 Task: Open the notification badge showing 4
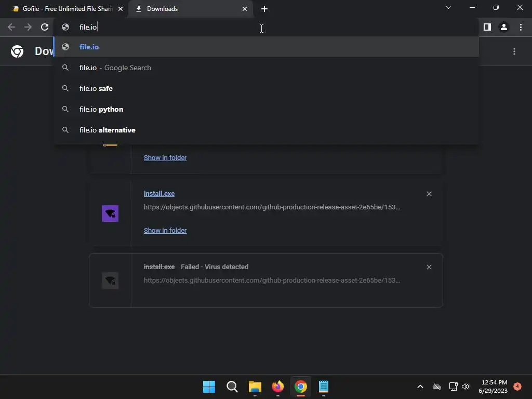coord(517,387)
